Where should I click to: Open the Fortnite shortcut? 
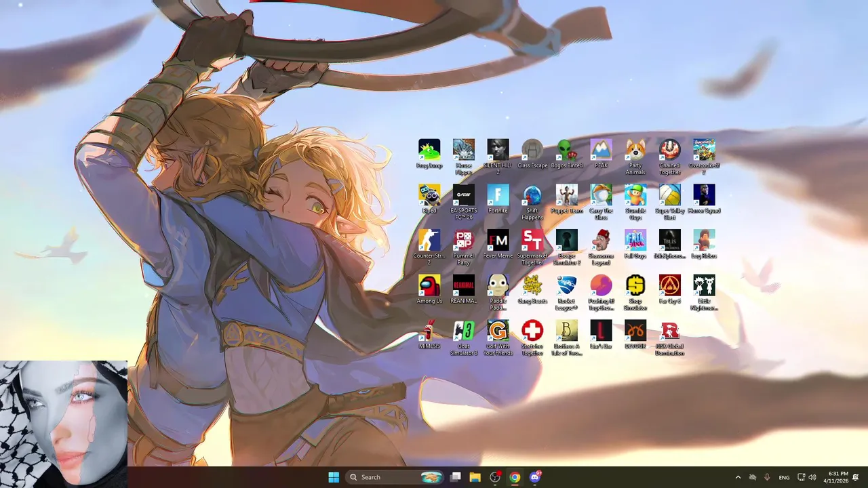click(x=498, y=199)
